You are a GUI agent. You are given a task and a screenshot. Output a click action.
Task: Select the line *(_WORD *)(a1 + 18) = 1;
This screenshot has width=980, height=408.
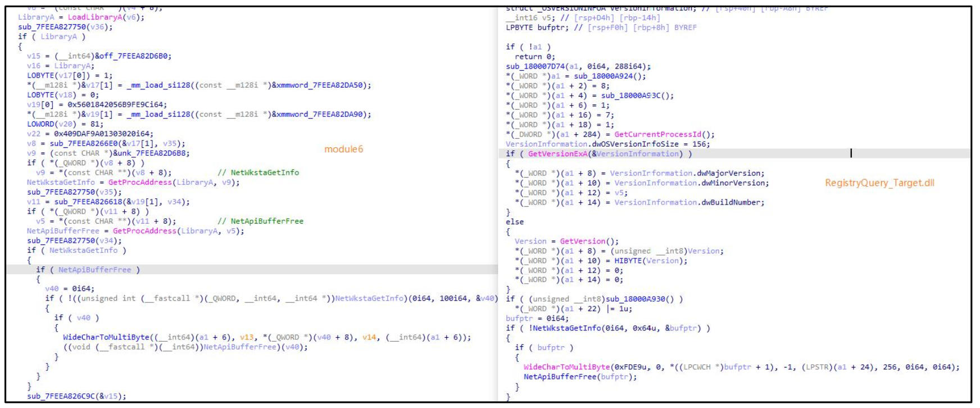[560, 125]
